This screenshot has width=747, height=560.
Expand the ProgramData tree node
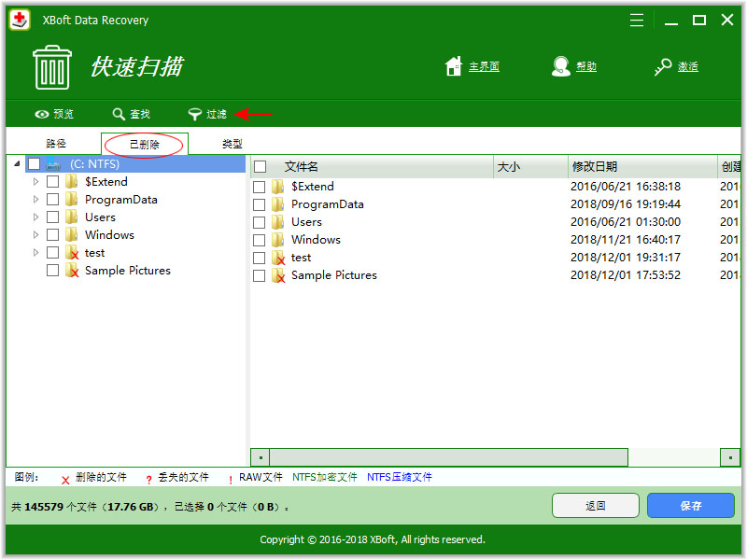(x=35, y=199)
